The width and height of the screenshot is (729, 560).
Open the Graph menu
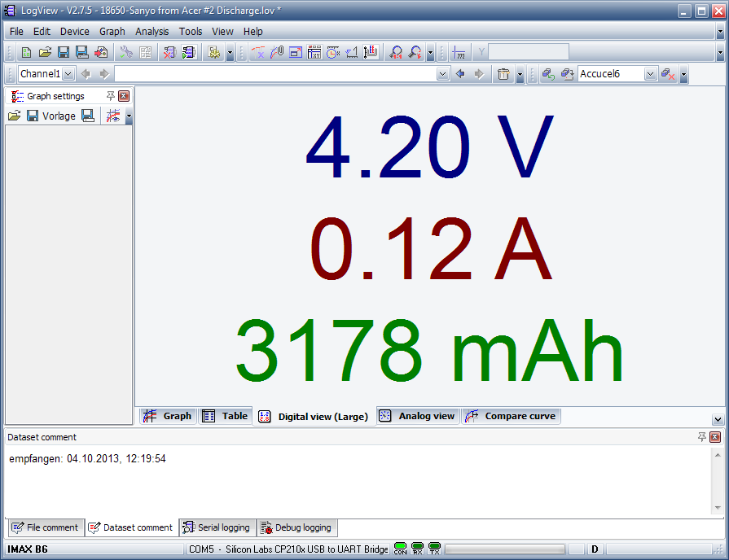point(112,31)
